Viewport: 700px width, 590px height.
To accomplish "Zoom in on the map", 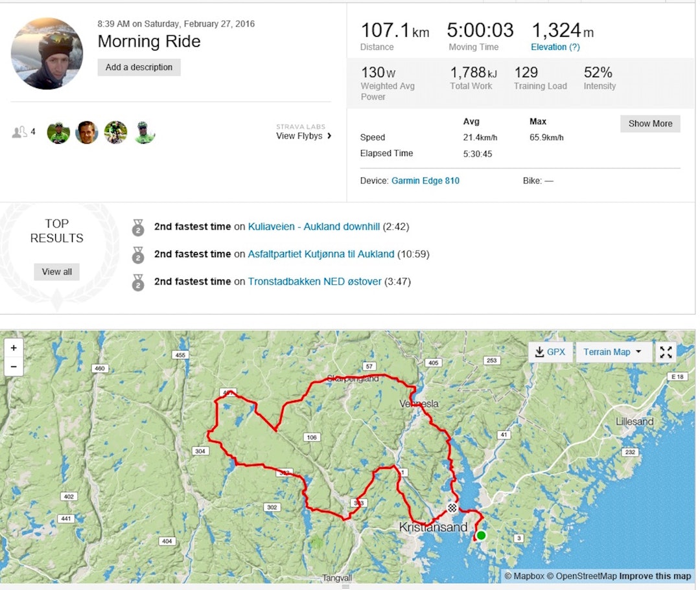I will click(14, 348).
